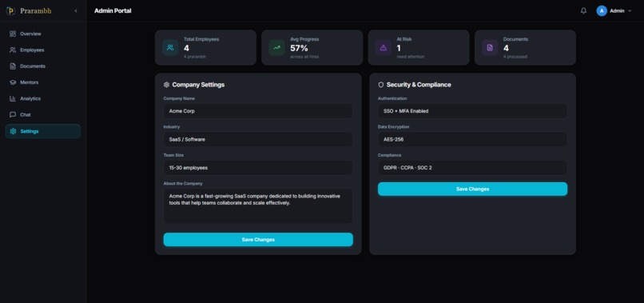The width and height of the screenshot is (644, 303).
Task: Open the notifications bell
Action: [x=583, y=11]
